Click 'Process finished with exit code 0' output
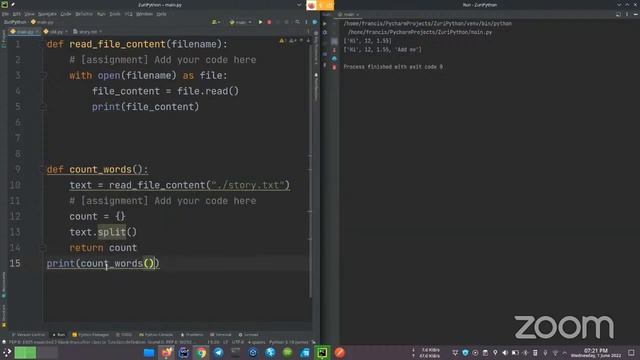The width and height of the screenshot is (640, 360). tap(393, 67)
